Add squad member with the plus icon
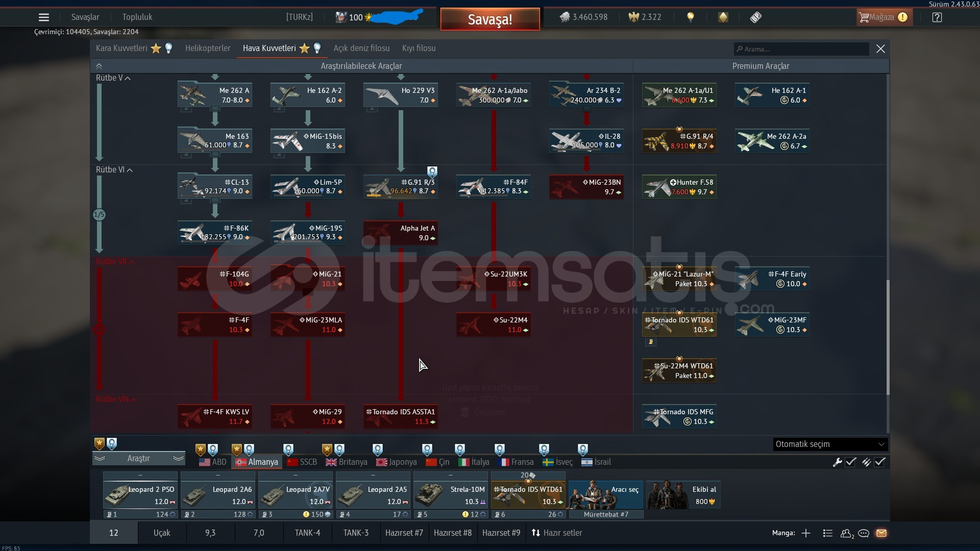Screen dimensions: 980x551 tap(806, 533)
